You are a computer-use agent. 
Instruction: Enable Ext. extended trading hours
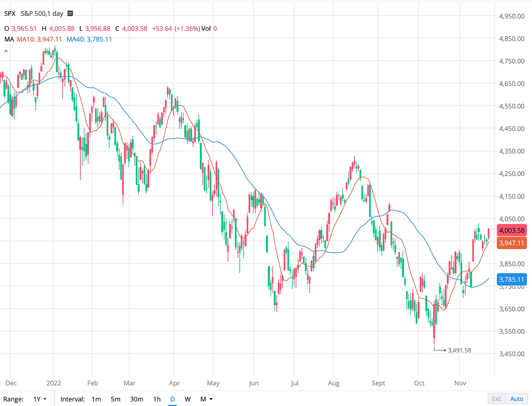[497, 398]
